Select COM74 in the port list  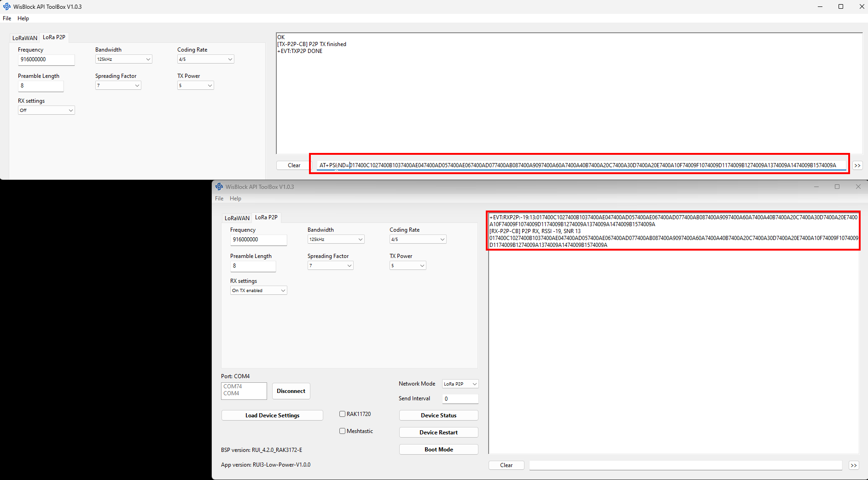point(233,386)
